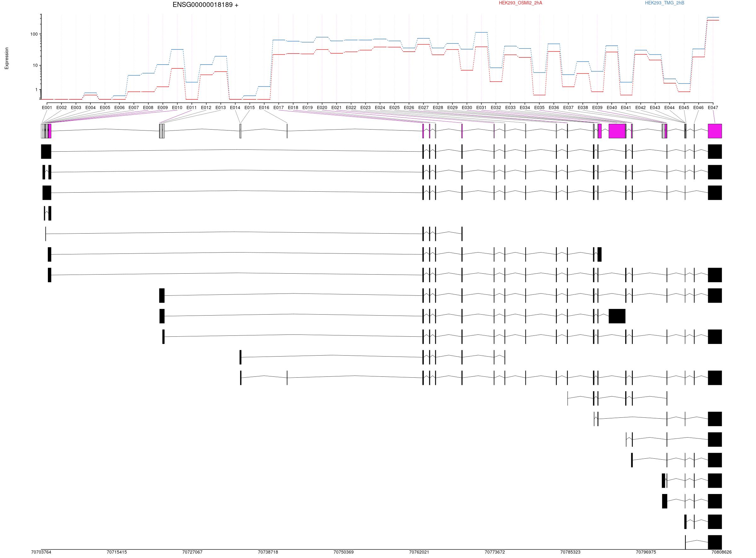Image resolution: width=756 pixels, height=558 pixels.
Task: Click the y-axis tick value 100
Action: click(34, 34)
